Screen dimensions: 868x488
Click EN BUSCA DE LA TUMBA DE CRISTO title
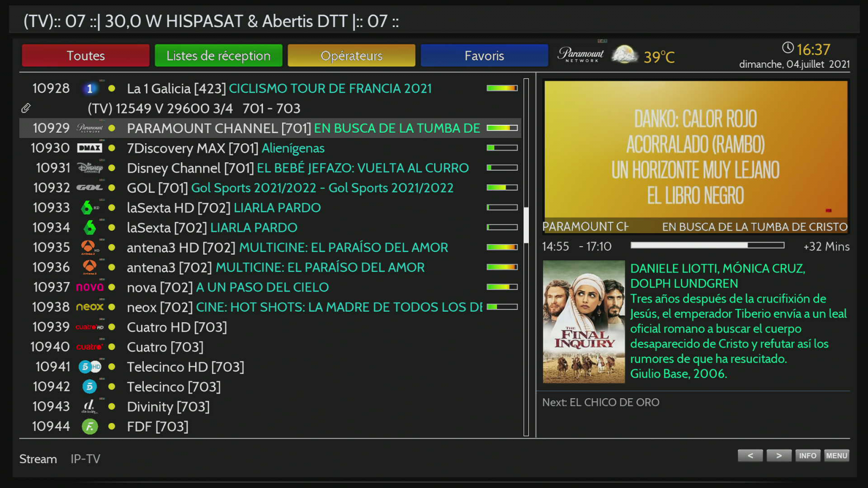[x=755, y=227]
